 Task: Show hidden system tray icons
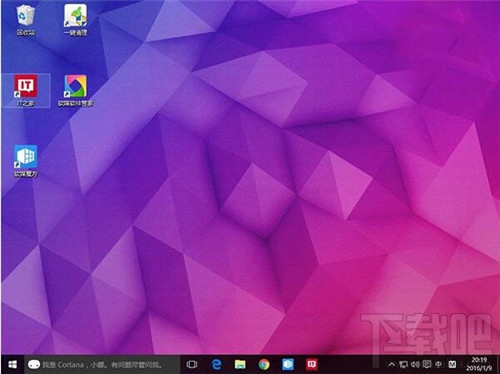click(x=392, y=364)
